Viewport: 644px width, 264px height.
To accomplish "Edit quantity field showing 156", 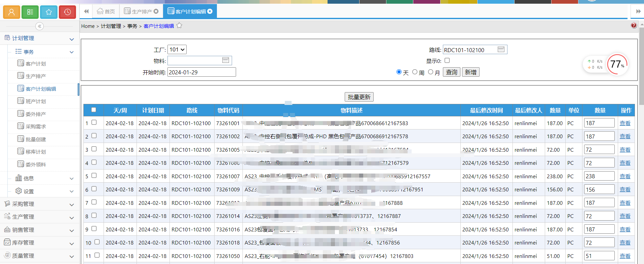I will pos(599,189).
